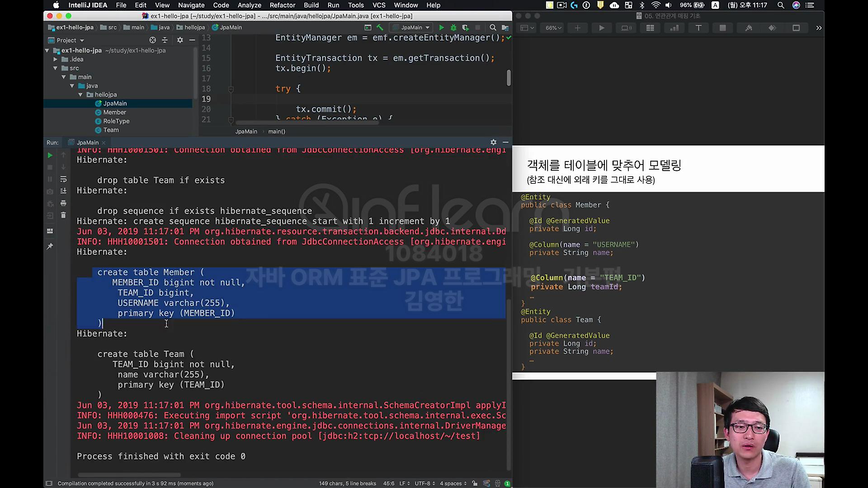
Task: Open Keynote View options dropdown
Action: 526,28
